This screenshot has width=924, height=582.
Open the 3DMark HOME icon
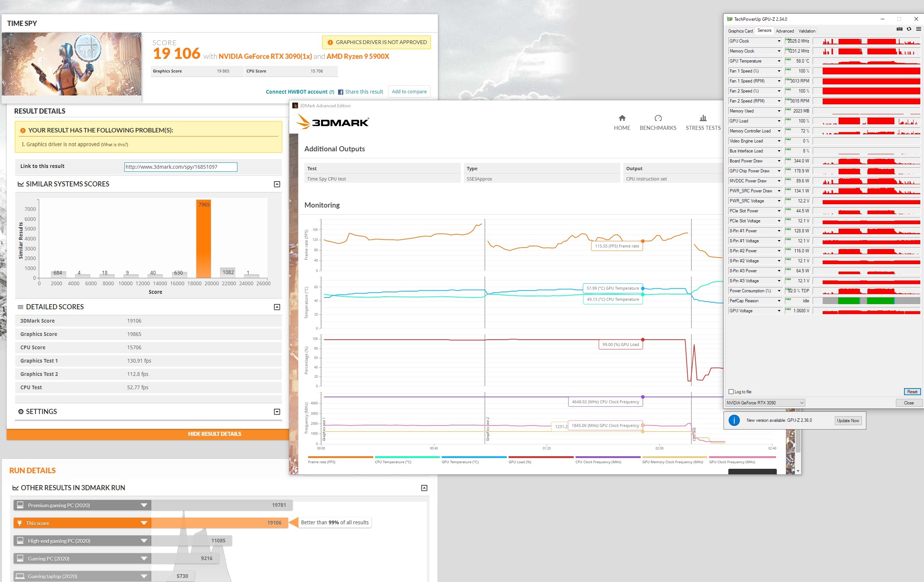pos(622,118)
